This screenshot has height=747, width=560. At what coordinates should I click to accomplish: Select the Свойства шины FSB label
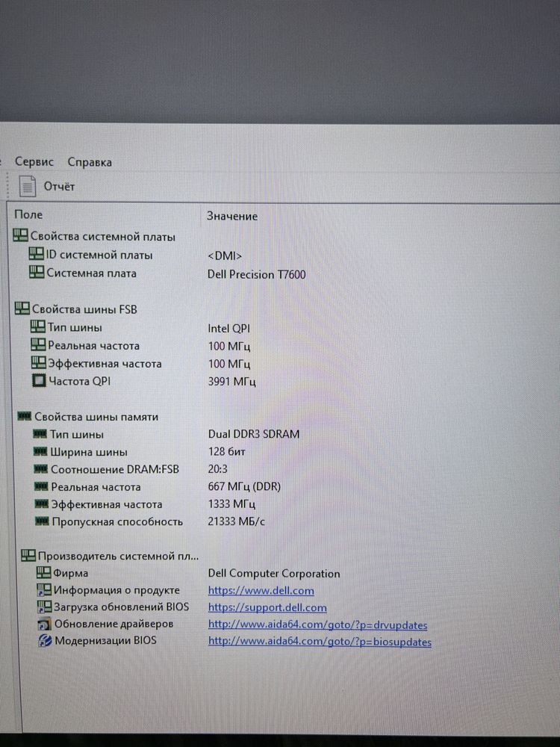click(x=84, y=309)
